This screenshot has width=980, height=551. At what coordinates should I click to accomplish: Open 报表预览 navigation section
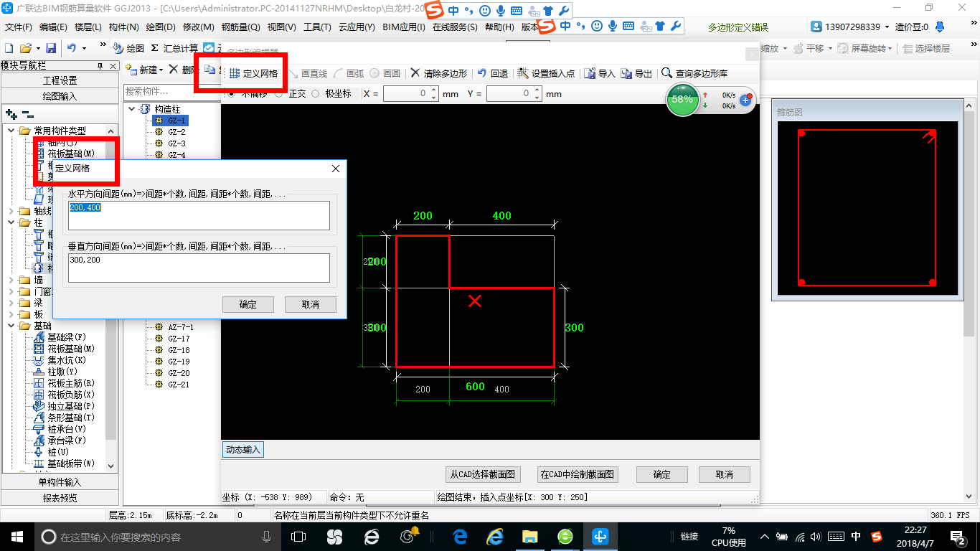[x=60, y=497]
